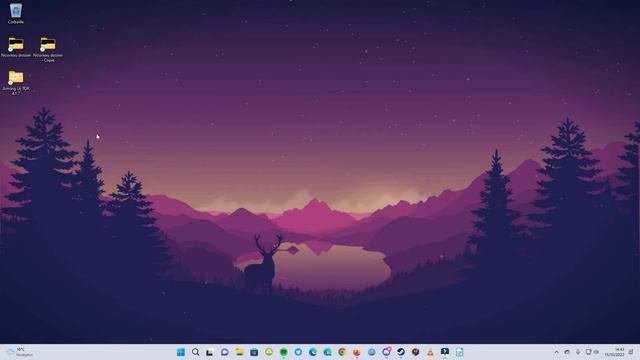Select the Among Us TOR folder
This screenshot has width=640, height=360.
point(16,82)
